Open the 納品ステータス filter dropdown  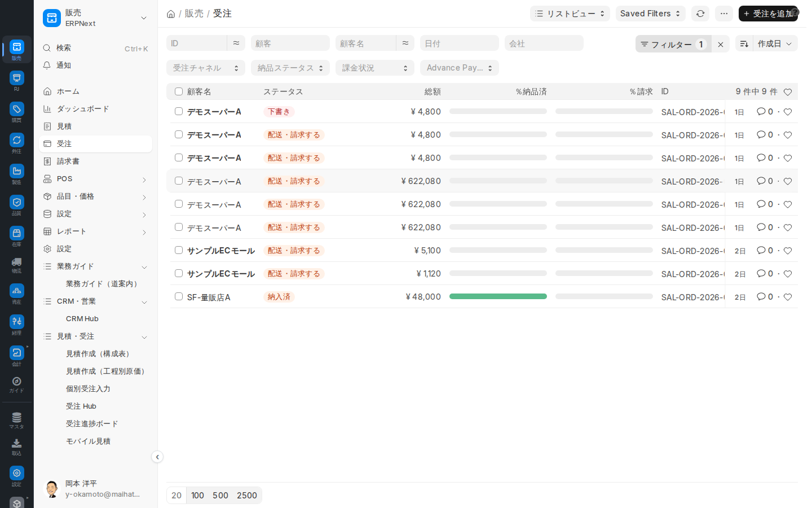[x=290, y=68]
